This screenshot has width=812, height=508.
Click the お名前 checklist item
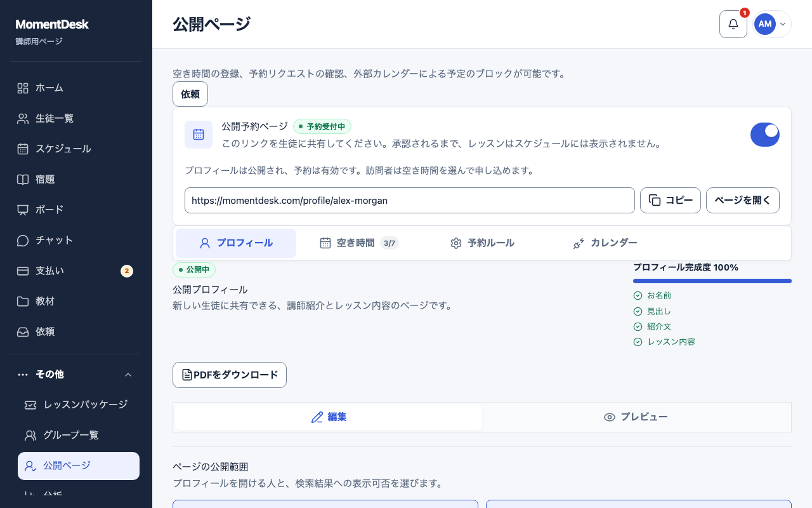652,296
